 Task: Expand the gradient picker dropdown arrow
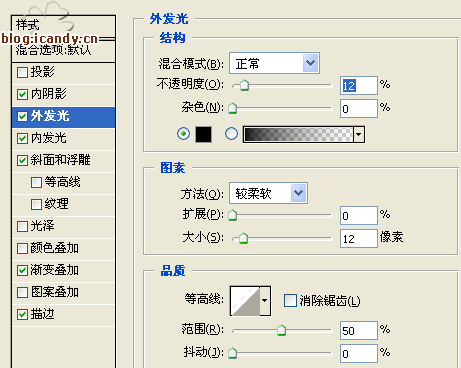tap(359, 134)
